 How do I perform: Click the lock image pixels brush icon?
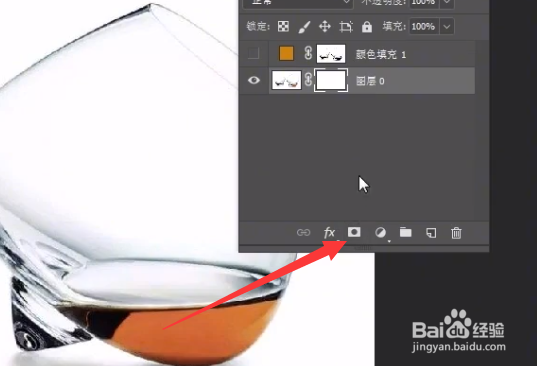(x=304, y=27)
